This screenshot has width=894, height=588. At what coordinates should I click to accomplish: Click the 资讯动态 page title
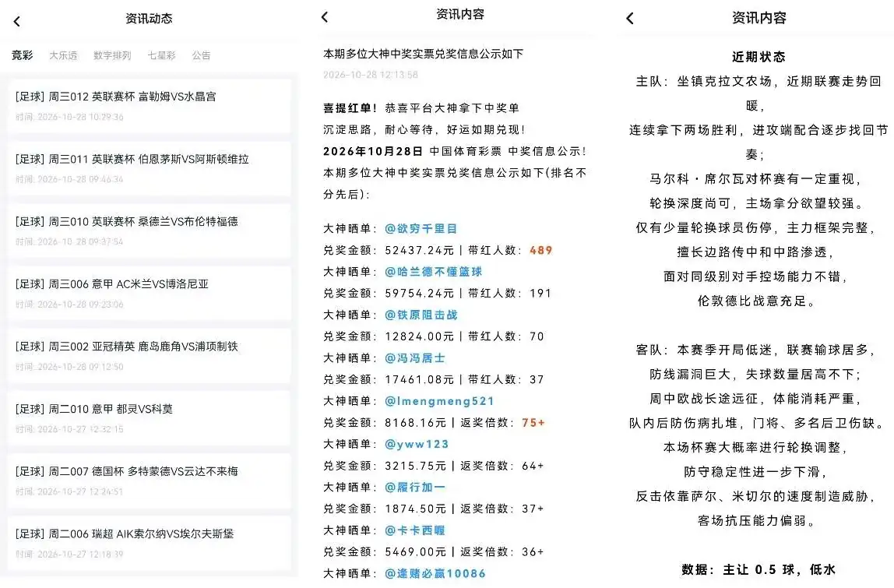point(149,18)
